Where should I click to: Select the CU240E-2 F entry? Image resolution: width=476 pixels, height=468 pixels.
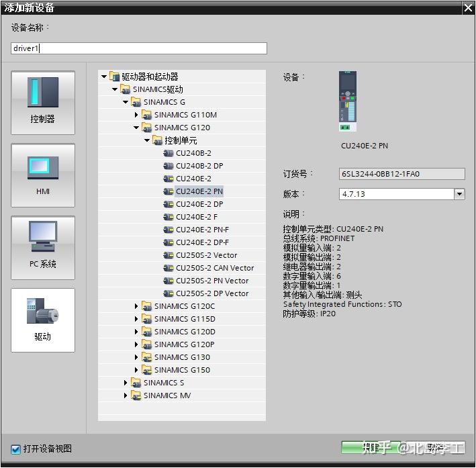click(x=197, y=217)
